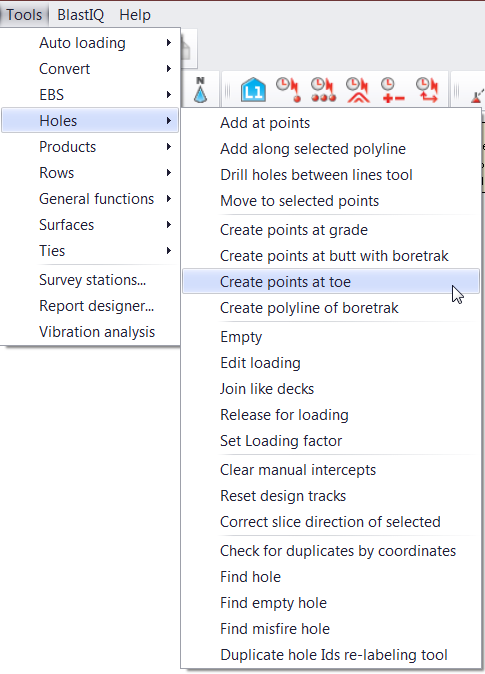
Task: Open the Help menu
Action: pos(135,15)
